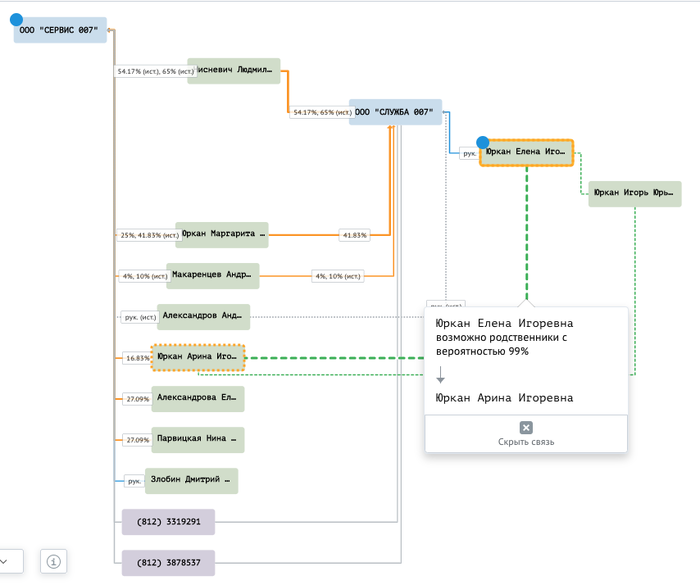Select phone node (812) 3319291
This screenshot has width=700, height=585.
pos(168,521)
